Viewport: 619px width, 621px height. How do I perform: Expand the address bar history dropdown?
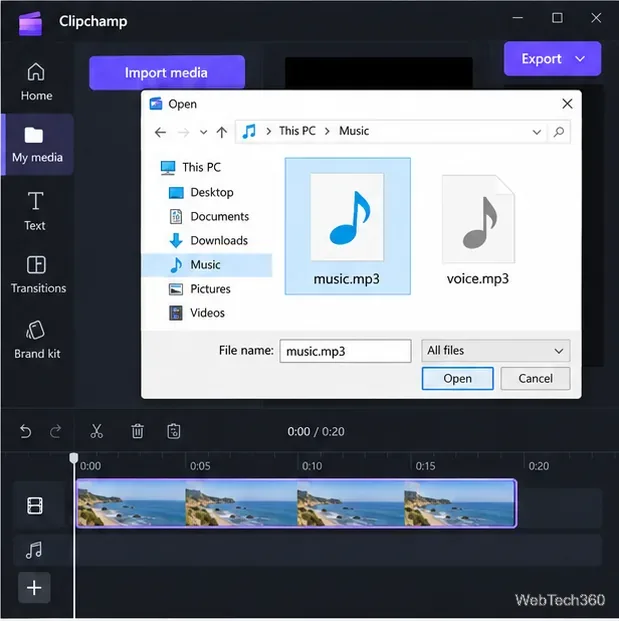(x=537, y=132)
